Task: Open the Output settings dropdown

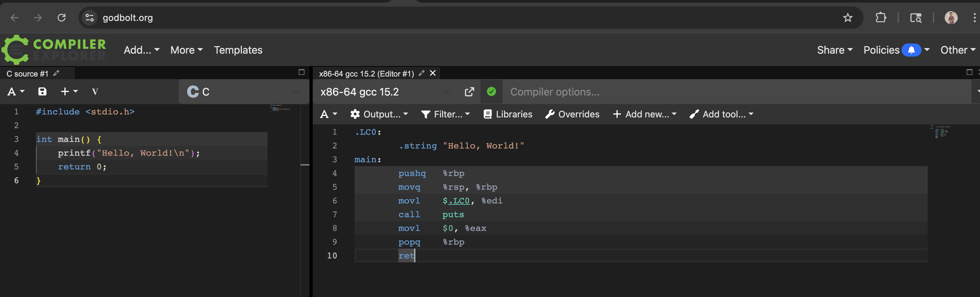Action: point(379,114)
